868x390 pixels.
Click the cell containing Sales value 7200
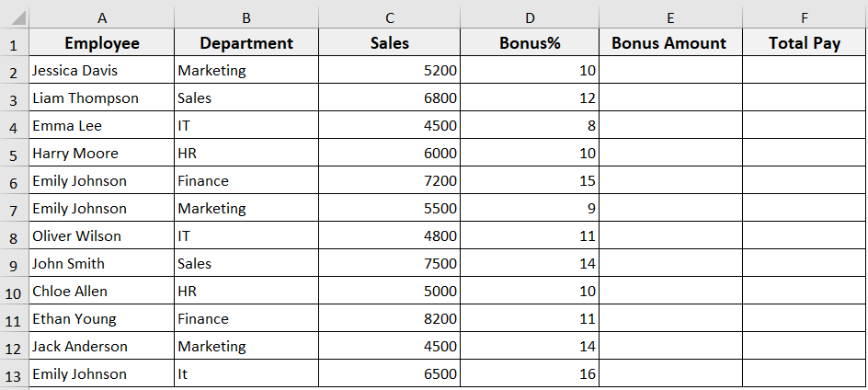390,181
